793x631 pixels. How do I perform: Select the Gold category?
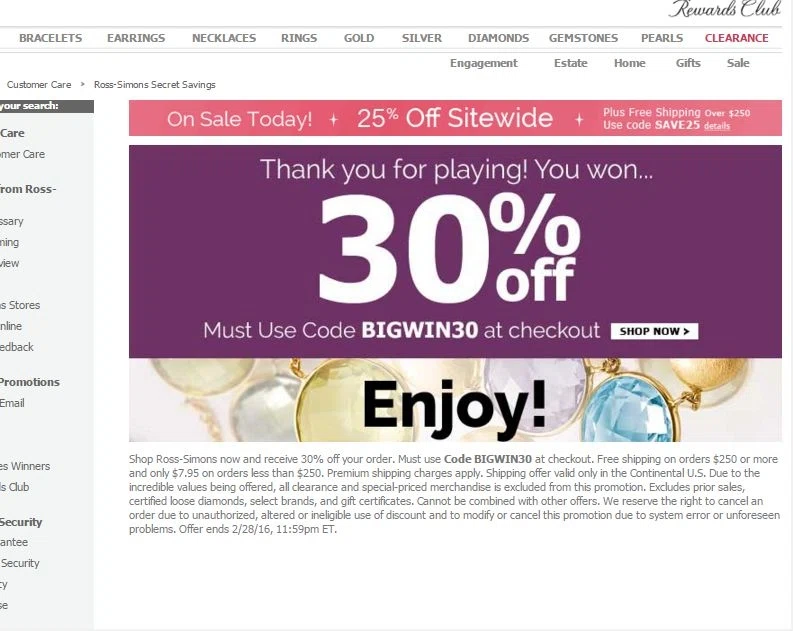click(359, 38)
